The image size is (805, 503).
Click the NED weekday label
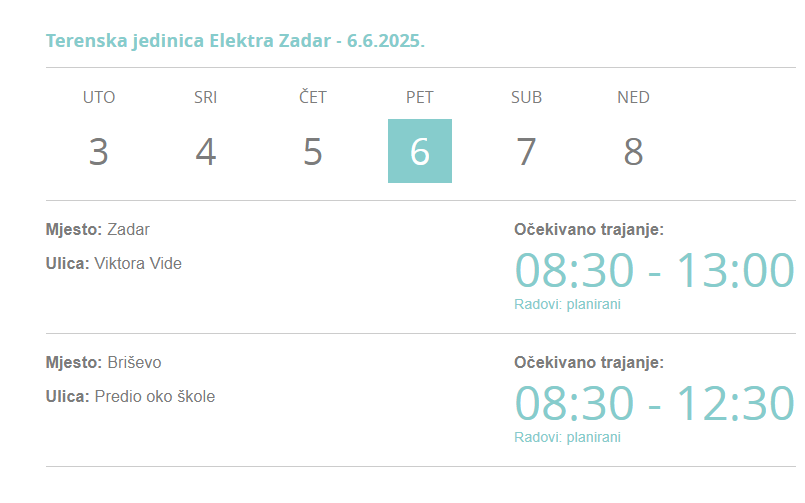[x=633, y=97]
